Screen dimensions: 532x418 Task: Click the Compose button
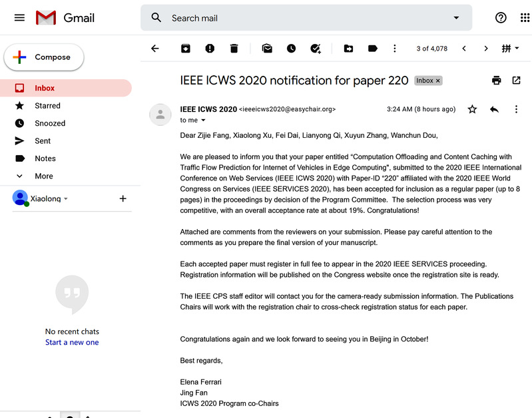click(44, 57)
